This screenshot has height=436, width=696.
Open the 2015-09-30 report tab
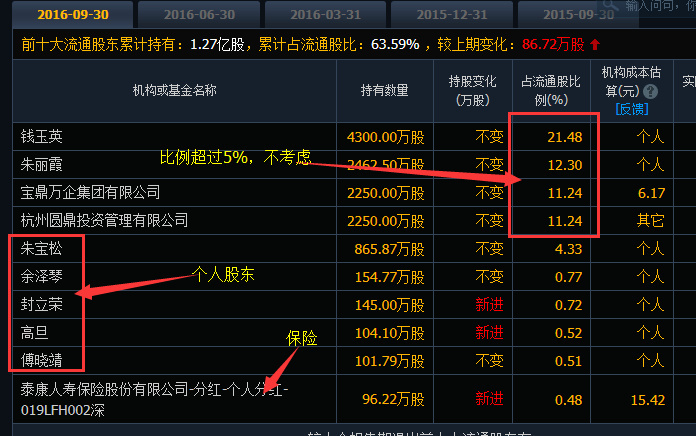(x=577, y=15)
